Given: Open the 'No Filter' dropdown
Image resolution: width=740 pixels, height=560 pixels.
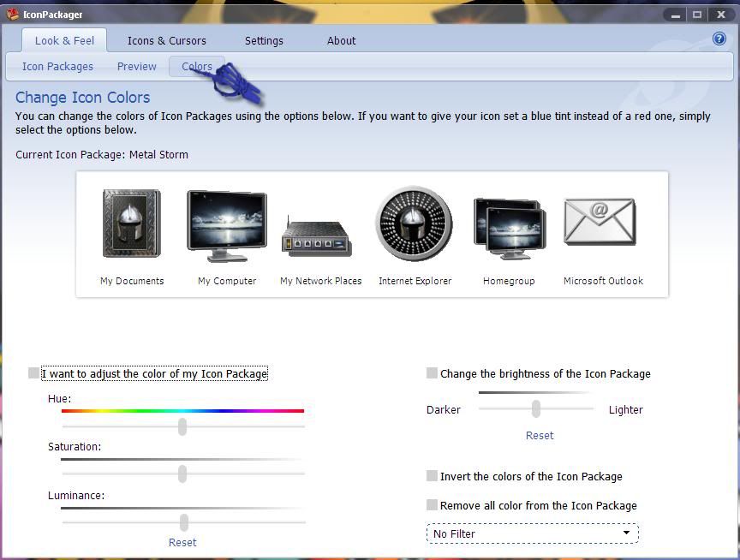Looking at the screenshot, I should click(x=533, y=533).
